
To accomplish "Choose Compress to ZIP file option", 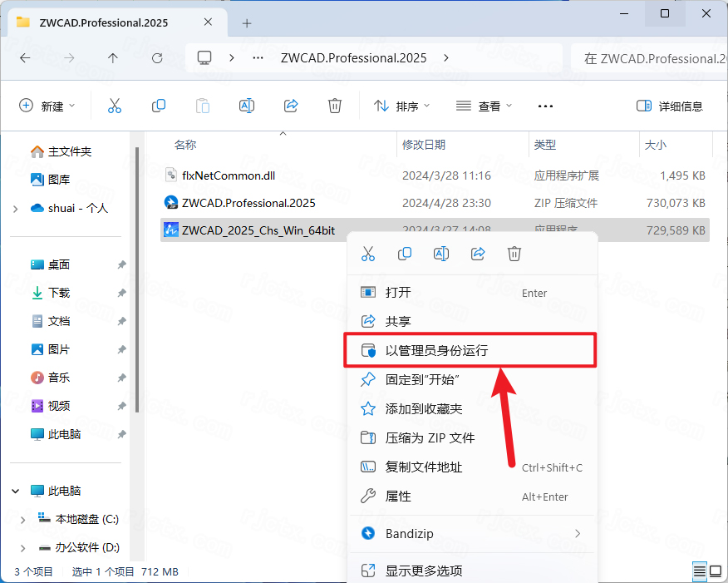I will click(x=430, y=437).
